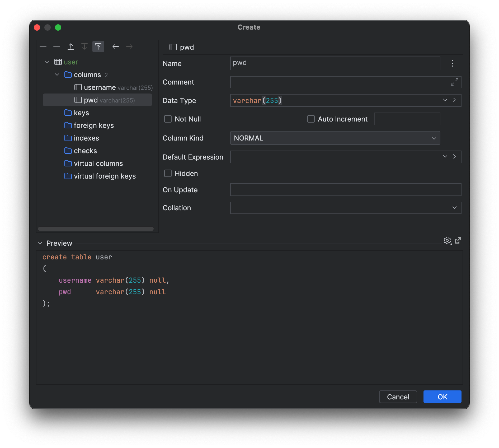Enable the Not Null checkbox
499x448 pixels.
coord(168,119)
